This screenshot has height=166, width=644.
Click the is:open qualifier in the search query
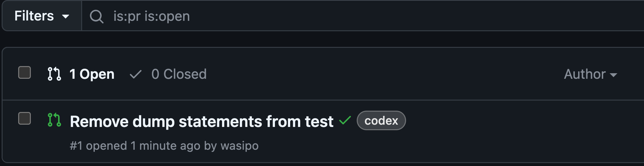tap(167, 16)
